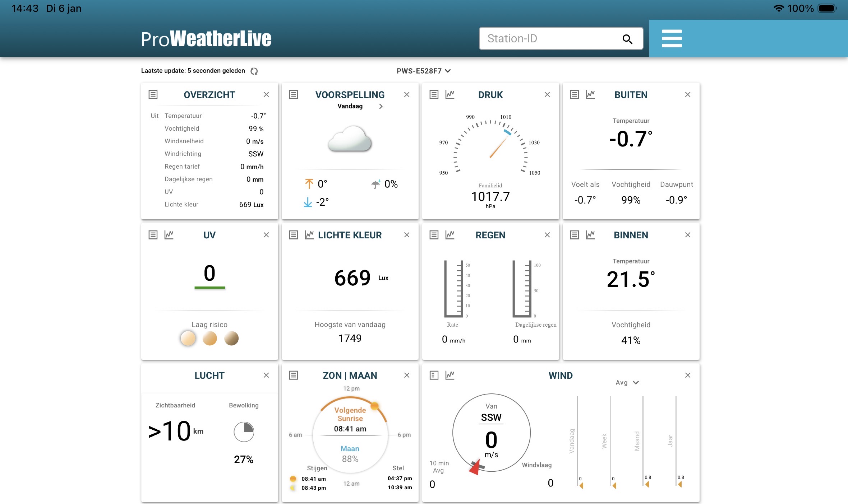Open the Wind Avg dropdown
This screenshot has width=848, height=504.
coord(627,383)
